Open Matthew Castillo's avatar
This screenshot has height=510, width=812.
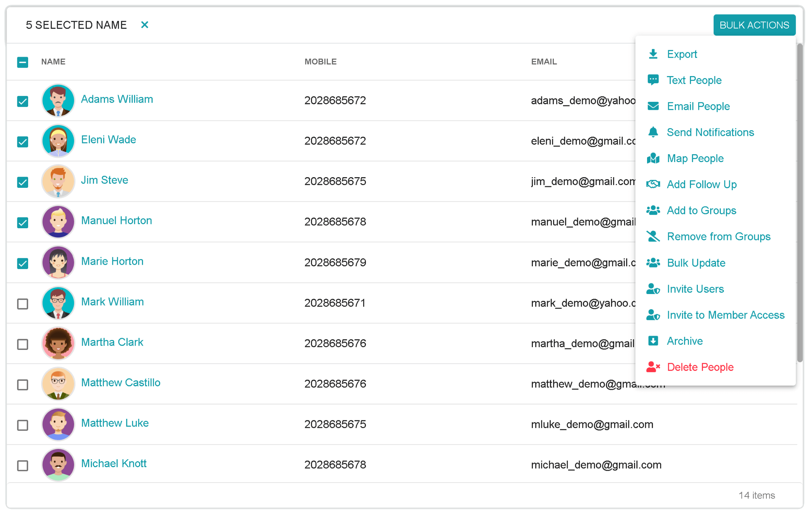pyautogui.click(x=58, y=384)
